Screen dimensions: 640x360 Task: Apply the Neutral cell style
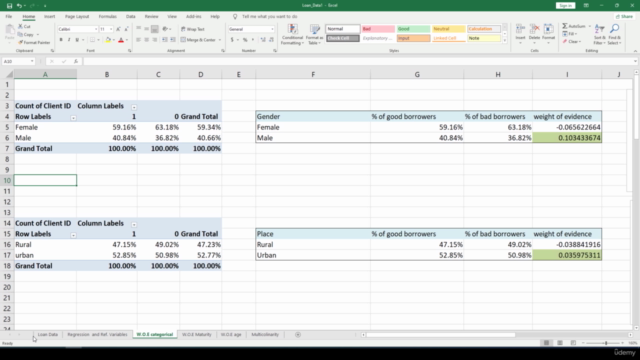click(449, 29)
